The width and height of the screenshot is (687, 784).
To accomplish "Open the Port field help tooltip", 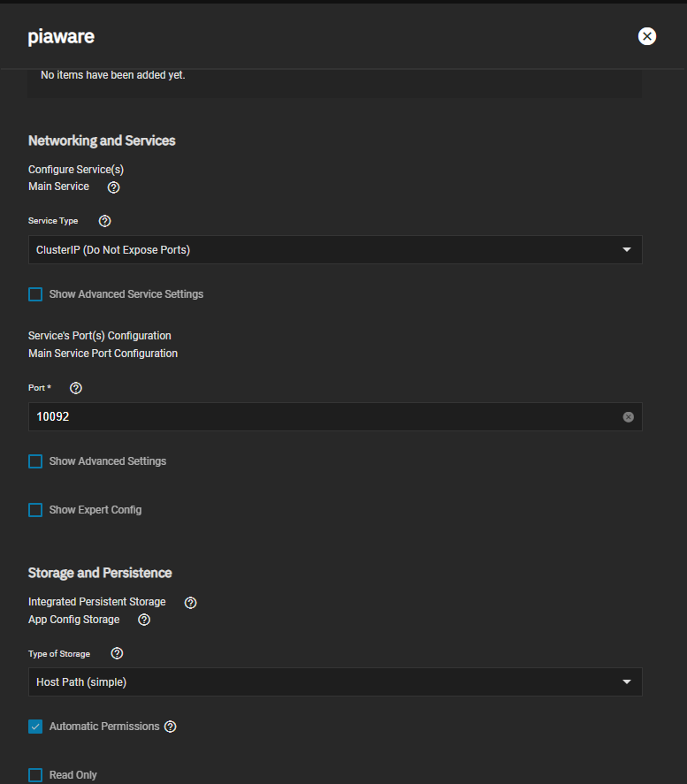I will (76, 388).
